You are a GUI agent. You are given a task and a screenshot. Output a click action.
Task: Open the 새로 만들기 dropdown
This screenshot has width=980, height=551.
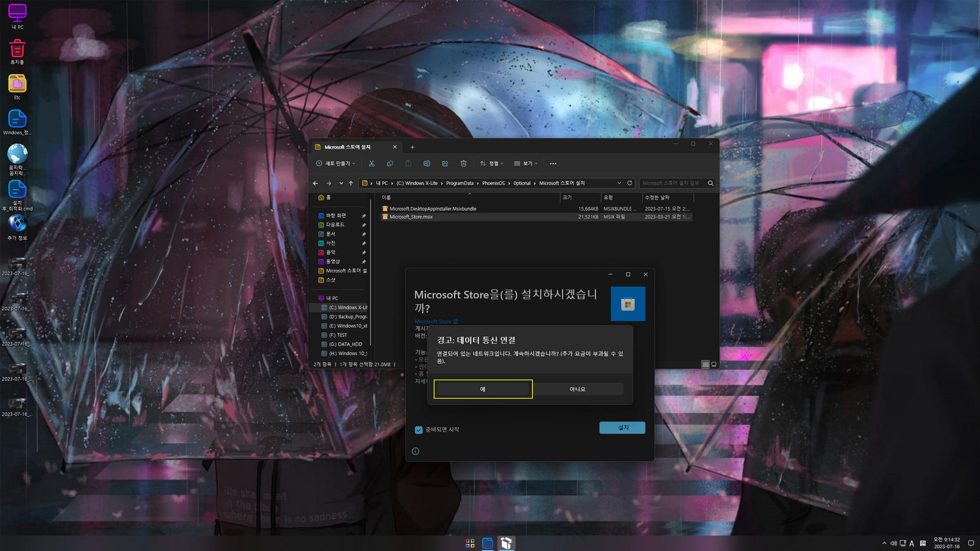(x=336, y=164)
